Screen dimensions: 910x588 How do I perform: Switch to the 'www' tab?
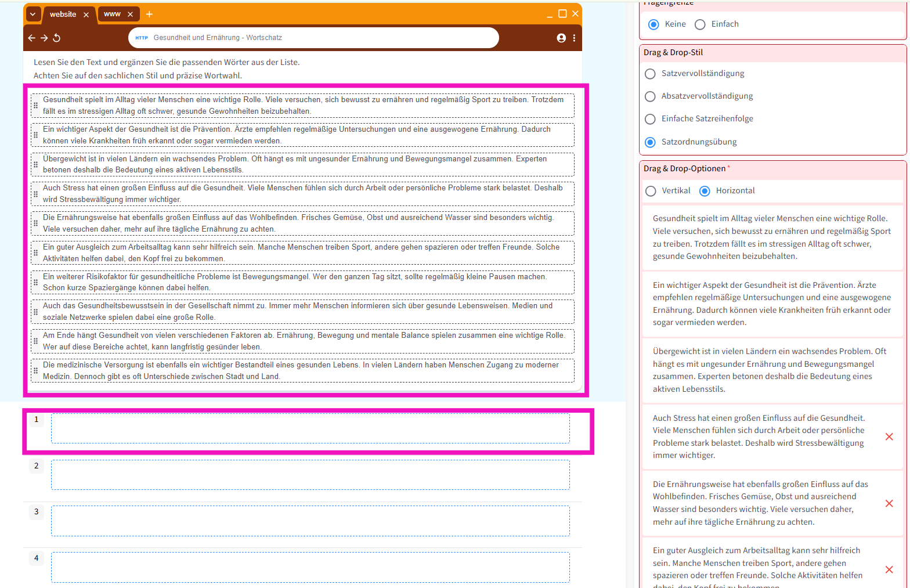coord(113,14)
